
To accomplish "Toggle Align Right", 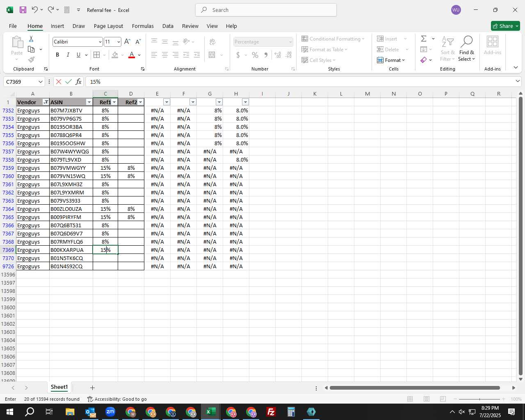I will point(176,55).
